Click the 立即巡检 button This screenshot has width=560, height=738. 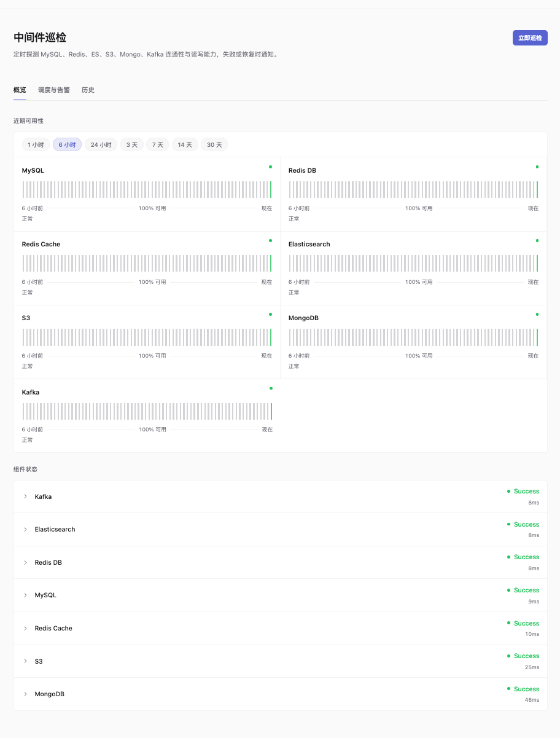click(530, 37)
